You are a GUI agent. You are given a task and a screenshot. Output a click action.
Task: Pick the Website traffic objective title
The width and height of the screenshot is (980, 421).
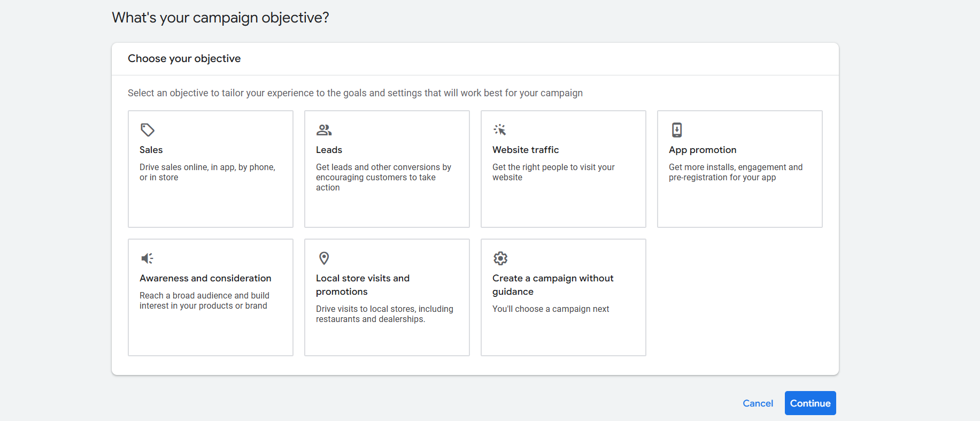[526, 150]
